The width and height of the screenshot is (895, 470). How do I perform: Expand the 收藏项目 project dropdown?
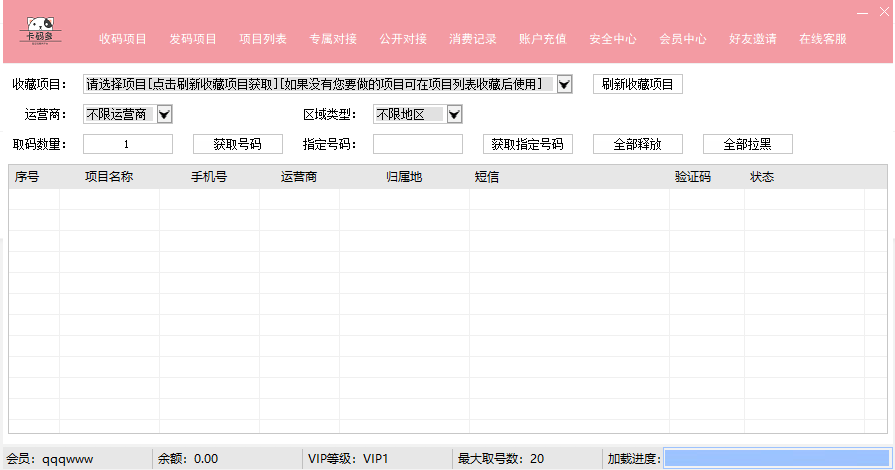tap(564, 85)
